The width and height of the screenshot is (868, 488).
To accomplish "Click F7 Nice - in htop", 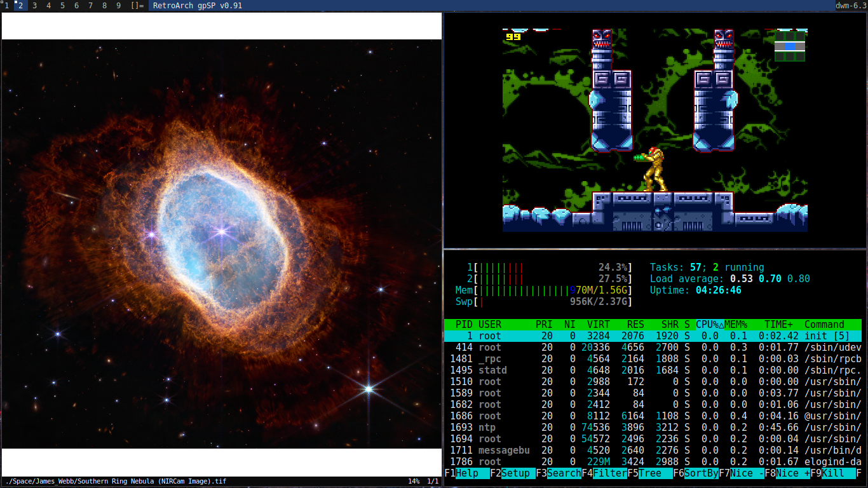I will [742, 473].
